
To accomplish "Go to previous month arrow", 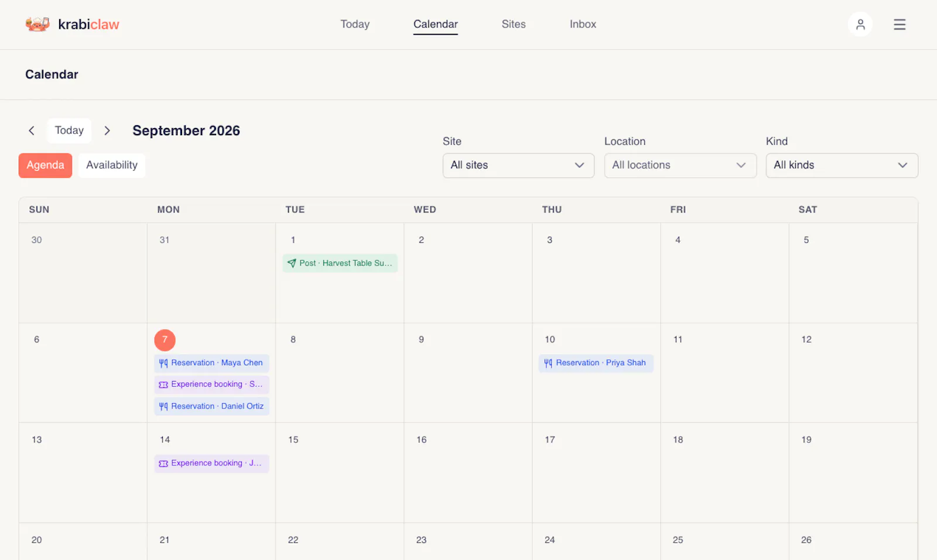I will click(x=32, y=130).
